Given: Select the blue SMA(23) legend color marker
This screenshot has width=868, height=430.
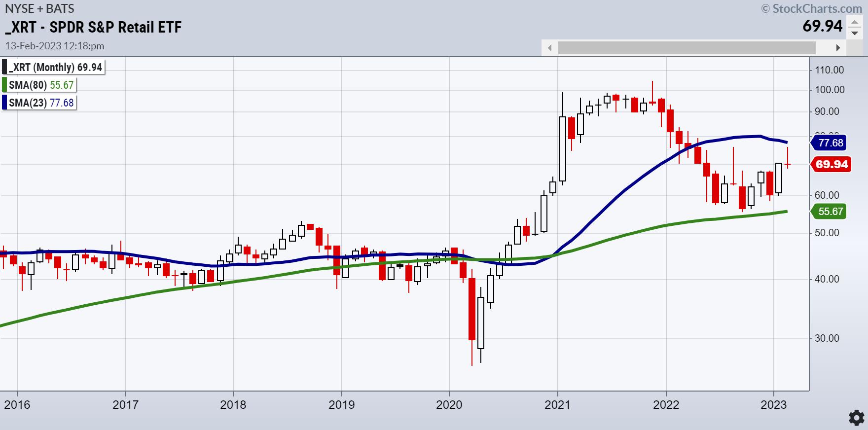Looking at the screenshot, I should 4,103.
